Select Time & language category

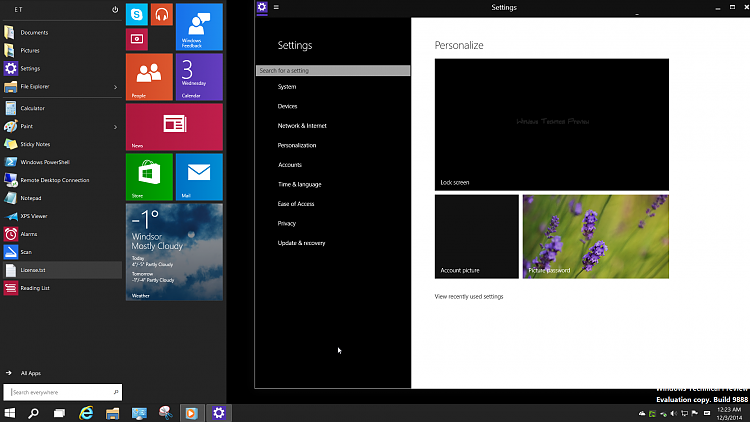(x=299, y=184)
